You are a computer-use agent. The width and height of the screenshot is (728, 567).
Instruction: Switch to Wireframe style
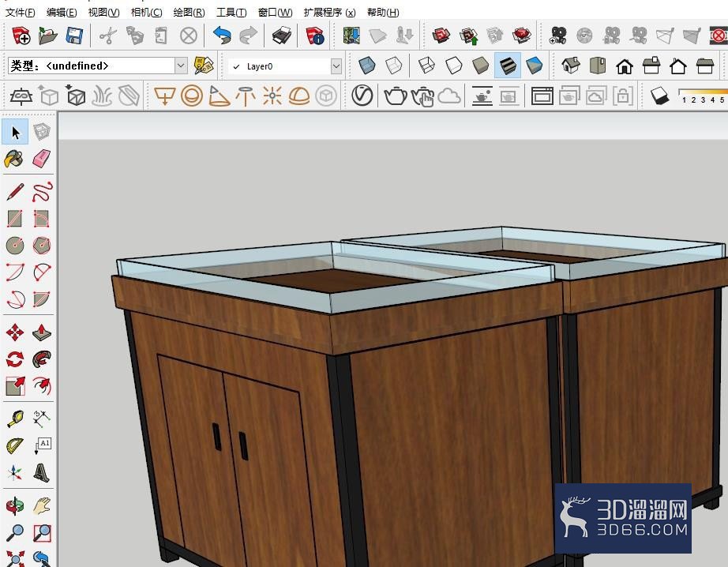426,66
